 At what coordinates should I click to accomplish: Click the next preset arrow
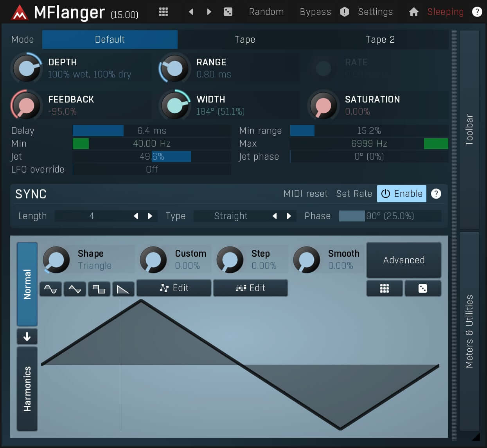point(208,11)
